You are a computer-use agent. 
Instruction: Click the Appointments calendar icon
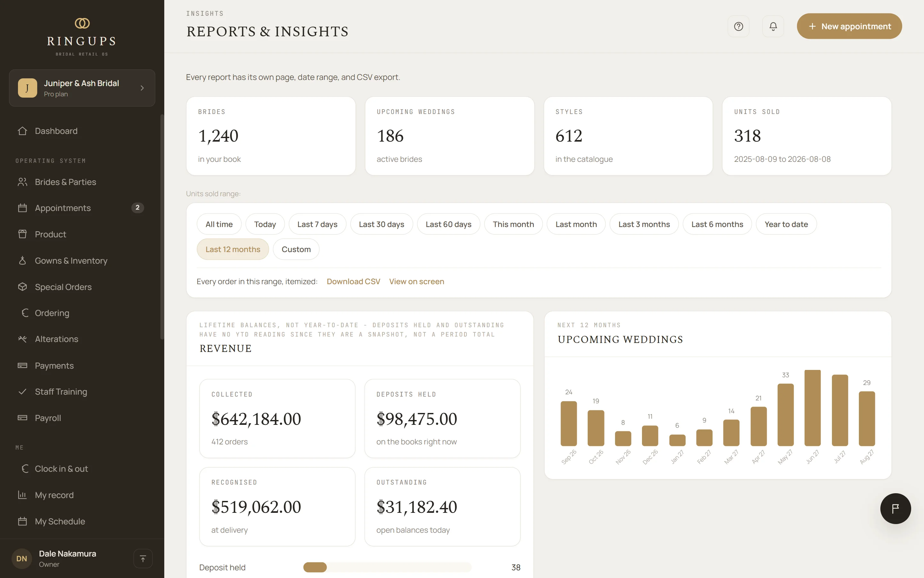[22, 208]
